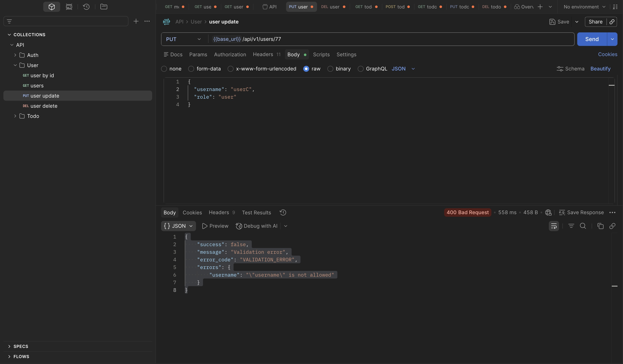Click the Share button
This screenshot has width=623, height=364.
coord(595,22)
